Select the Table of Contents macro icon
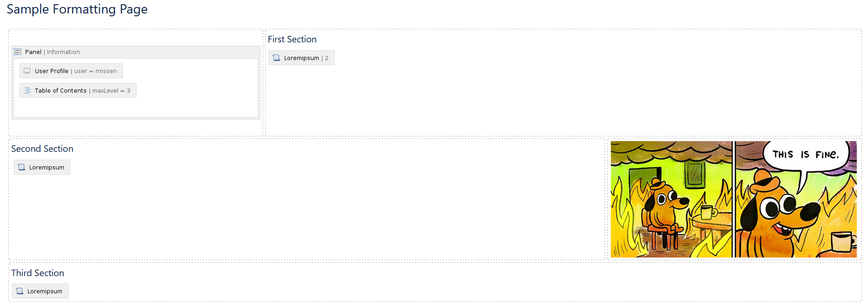This screenshot has height=305, width=868. coord(27,90)
